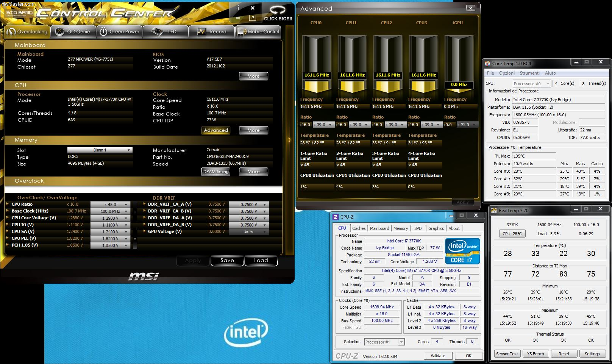612x364 pixels.
Task: Click the triangle marker next to DDR_VREF_CA_A (V)
Action: [x=144, y=204]
